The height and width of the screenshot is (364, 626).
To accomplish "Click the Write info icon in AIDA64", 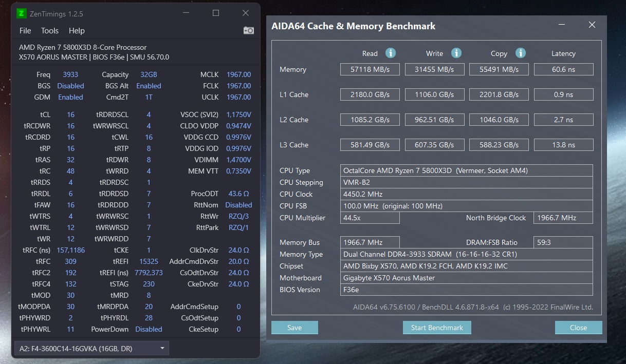I will tap(456, 53).
